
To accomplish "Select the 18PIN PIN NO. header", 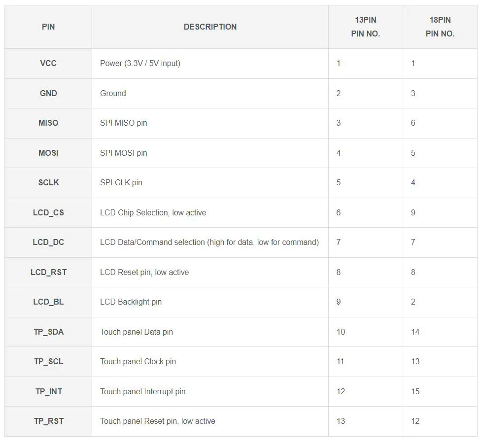I will pyautogui.click(x=440, y=27).
